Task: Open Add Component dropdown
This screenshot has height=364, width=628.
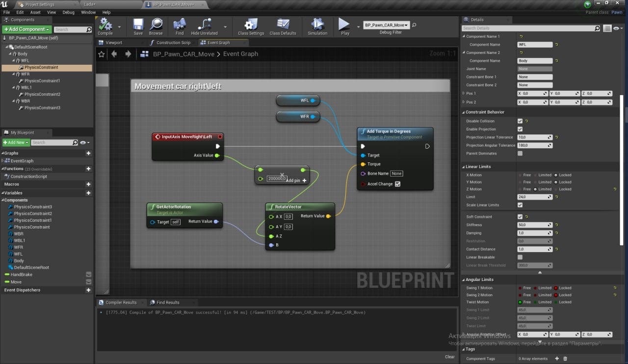Action: click(x=27, y=29)
